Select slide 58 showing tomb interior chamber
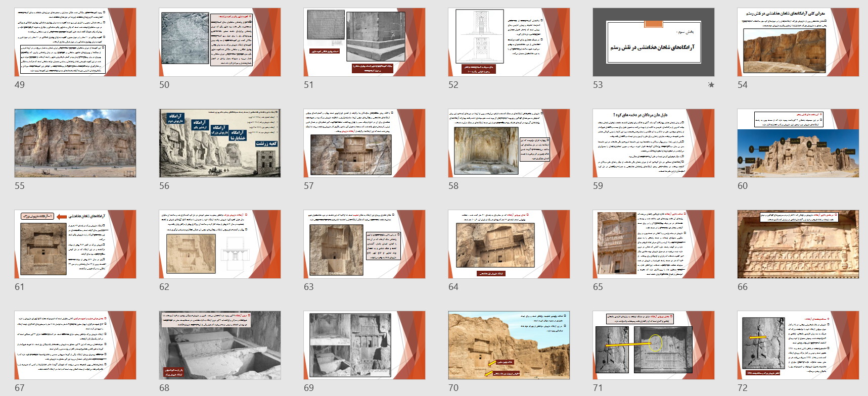This screenshot has width=868, height=396. click(509, 143)
